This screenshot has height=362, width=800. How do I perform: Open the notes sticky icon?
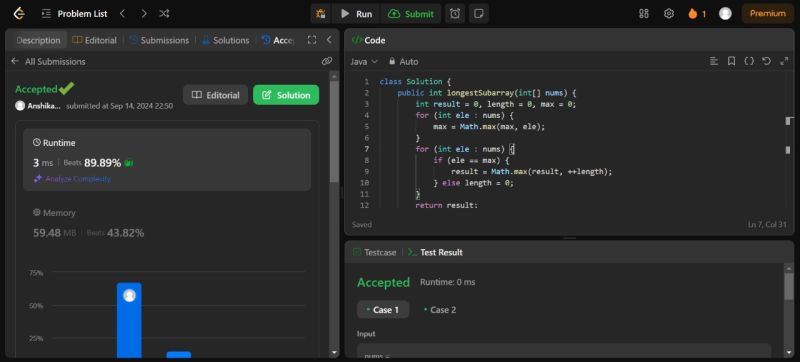[x=479, y=14]
